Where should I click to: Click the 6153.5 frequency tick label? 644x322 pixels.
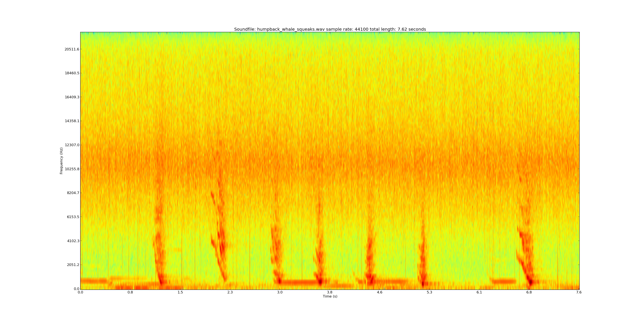pos(73,217)
